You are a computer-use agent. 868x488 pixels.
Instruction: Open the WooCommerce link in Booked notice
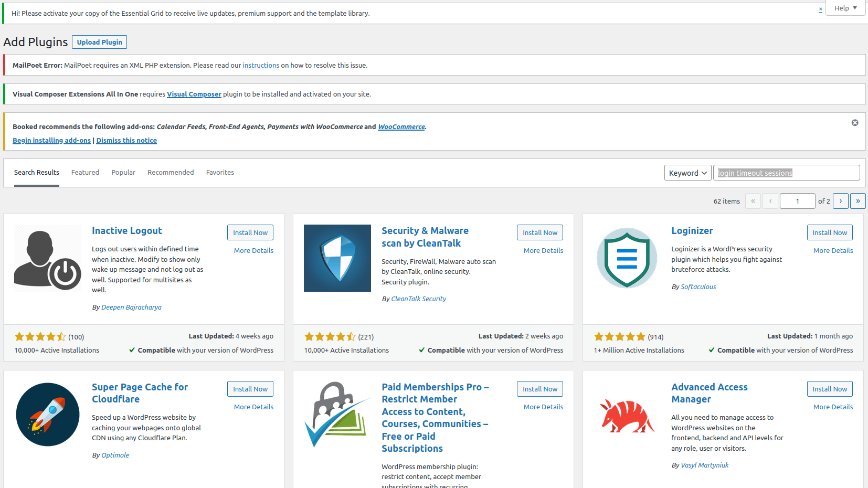click(x=401, y=127)
